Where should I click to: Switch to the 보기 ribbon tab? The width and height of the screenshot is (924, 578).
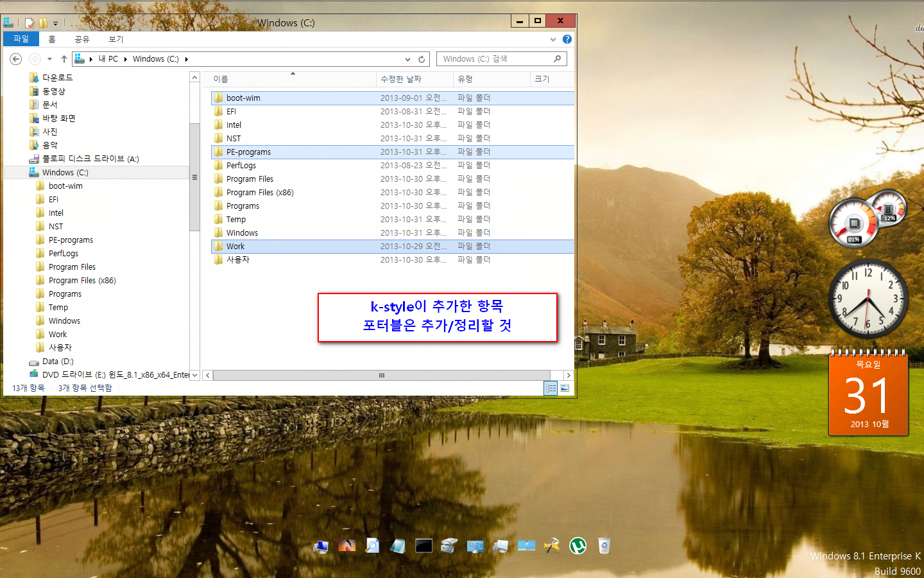116,39
